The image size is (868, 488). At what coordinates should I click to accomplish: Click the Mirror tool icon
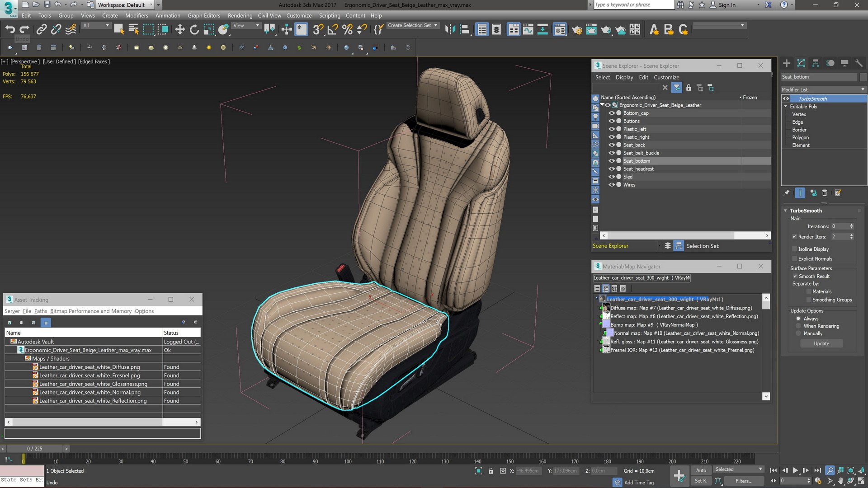point(450,30)
